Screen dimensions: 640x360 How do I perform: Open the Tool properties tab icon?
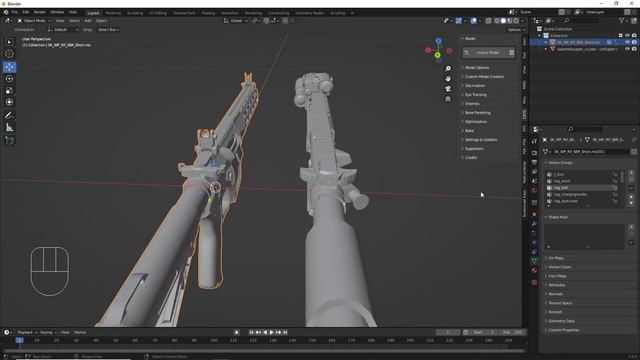(534, 141)
